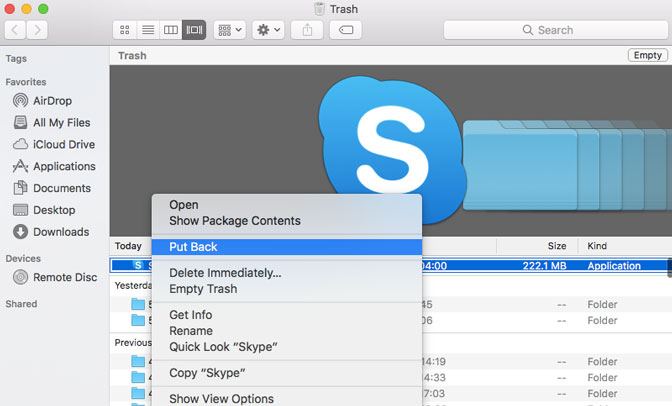Choose Rename in context menu
This screenshot has height=406, width=672.
tap(287, 331)
